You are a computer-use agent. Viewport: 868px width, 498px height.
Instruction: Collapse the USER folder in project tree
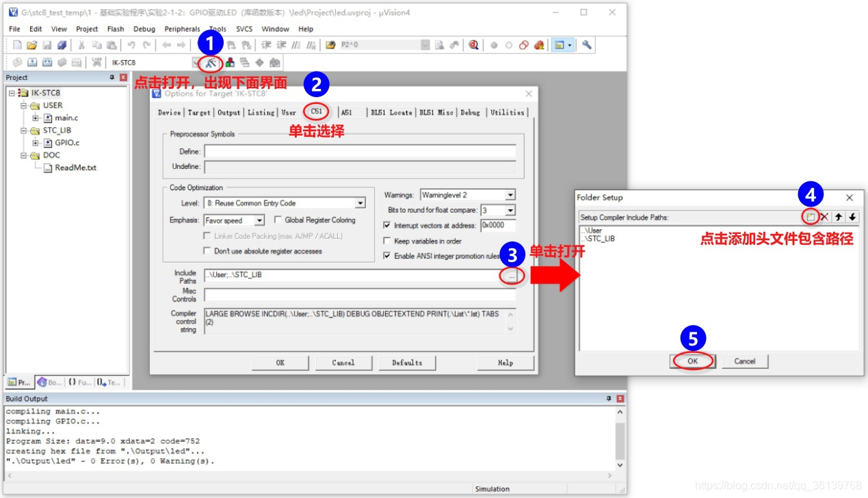click(x=23, y=105)
